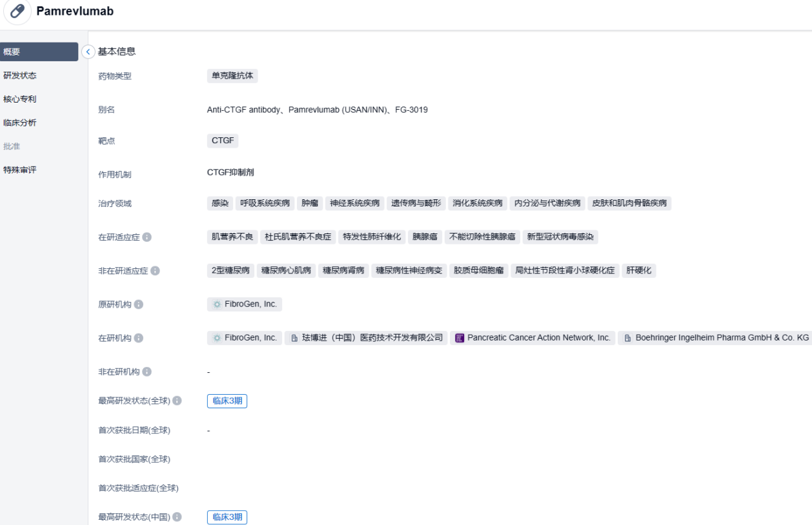Click the 单克隆抗体 drug type tag

point(232,75)
